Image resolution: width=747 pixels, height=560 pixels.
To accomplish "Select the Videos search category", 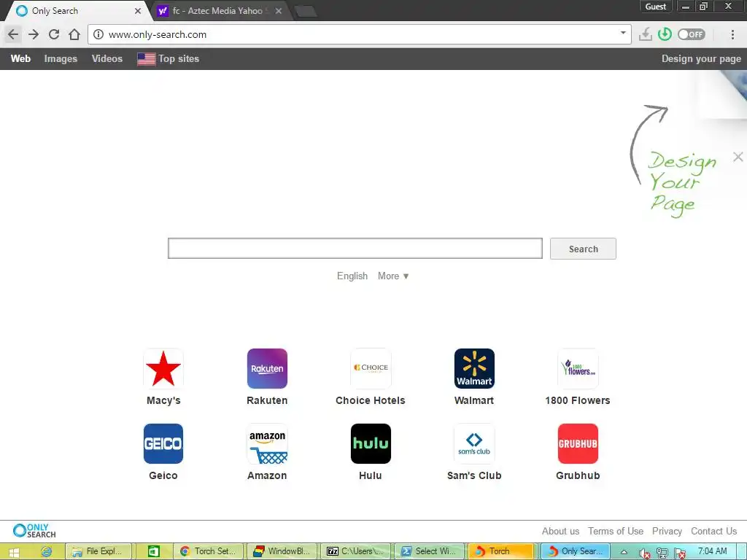I will tap(107, 58).
